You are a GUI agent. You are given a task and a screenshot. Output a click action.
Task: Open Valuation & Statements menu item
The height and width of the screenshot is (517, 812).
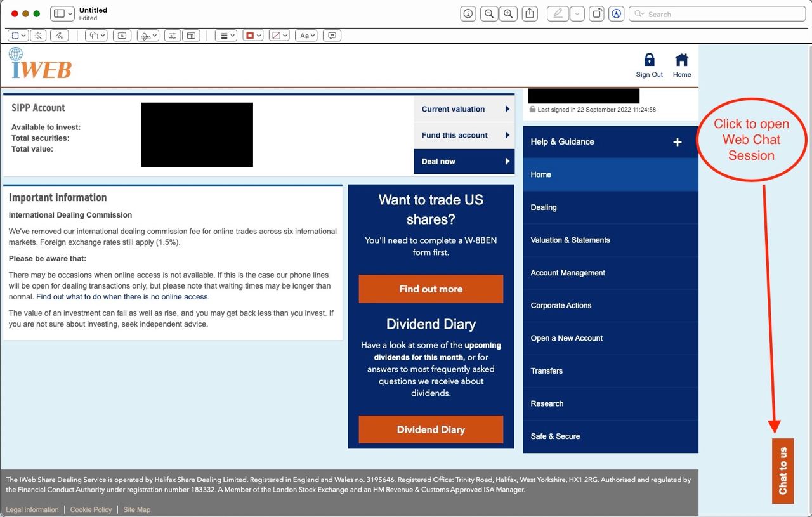[x=610, y=240]
